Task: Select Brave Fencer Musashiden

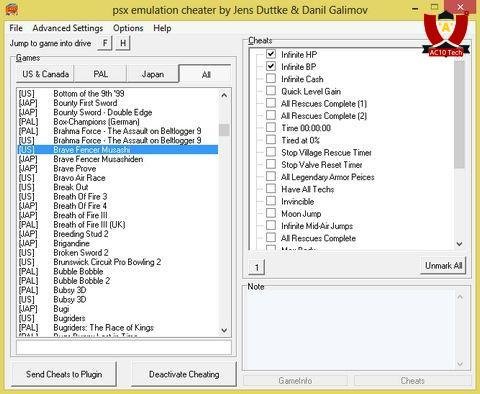Action: [x=118, y=159]
